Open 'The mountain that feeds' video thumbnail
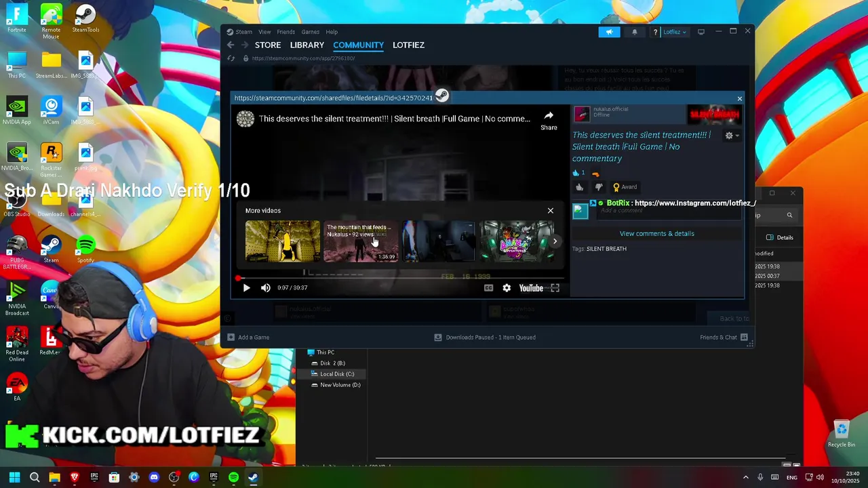This screenshot has width=868, height=488. [360, 241]
